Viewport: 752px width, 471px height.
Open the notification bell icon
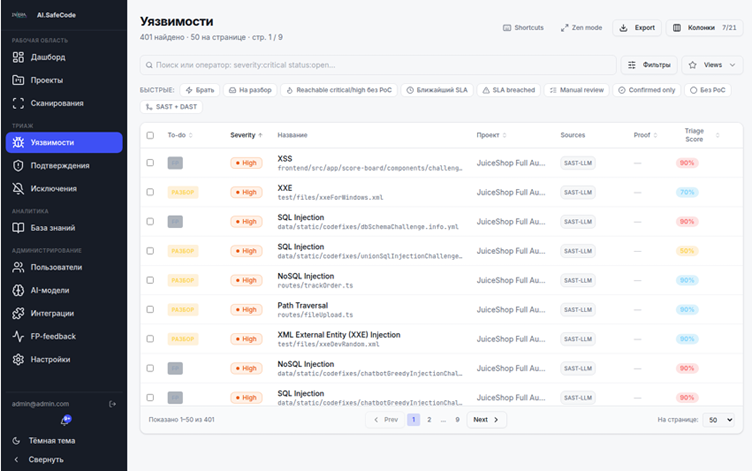click(x=66, y=420)
